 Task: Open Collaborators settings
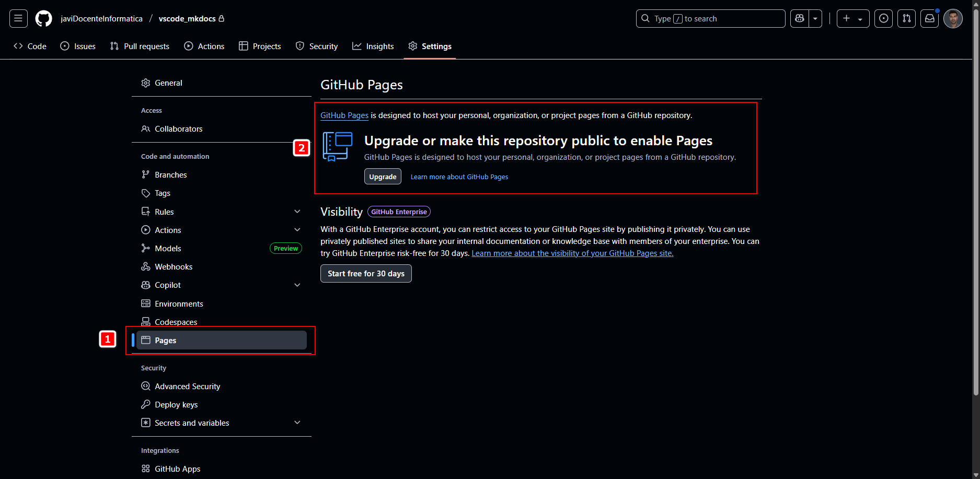point(222,129)
